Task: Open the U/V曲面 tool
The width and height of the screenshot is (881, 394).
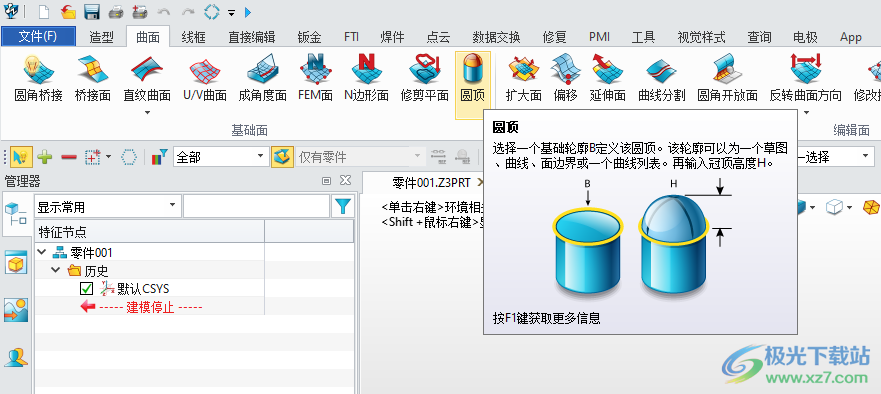Action: [205, 79]
